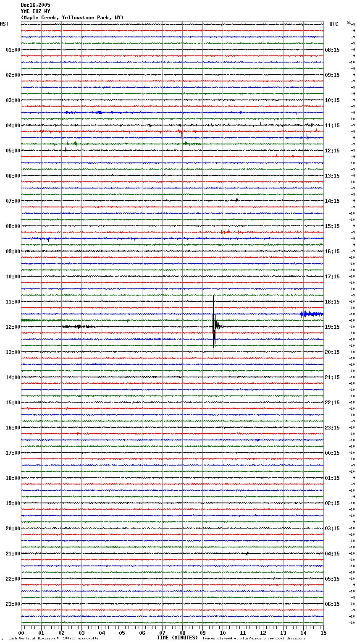Click the 05:15 UTC time label

[332, 579]
